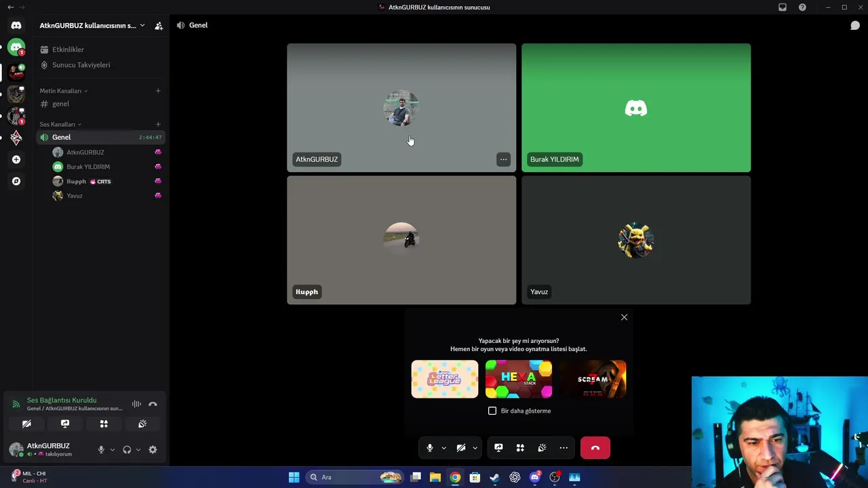The image size is (868, 488).
Task: Select the Genel voice channel
Action: pyautogui.click(x=100, y=137)
